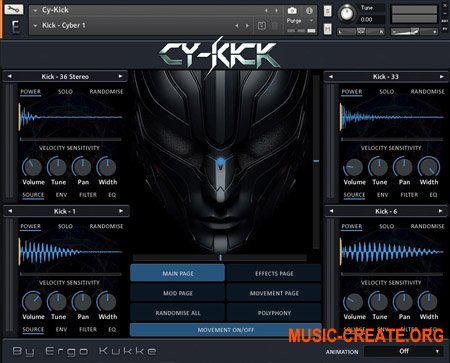Open the MOVEMENT PAGE
450x363 pixels.
(x=274, y=293)
